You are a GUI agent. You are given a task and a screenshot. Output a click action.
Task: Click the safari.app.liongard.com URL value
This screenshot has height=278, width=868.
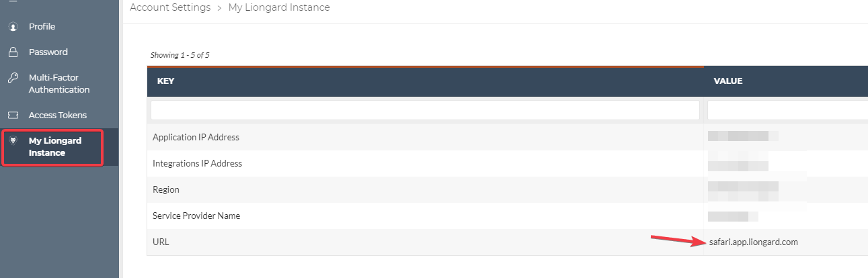pos(753,242)
